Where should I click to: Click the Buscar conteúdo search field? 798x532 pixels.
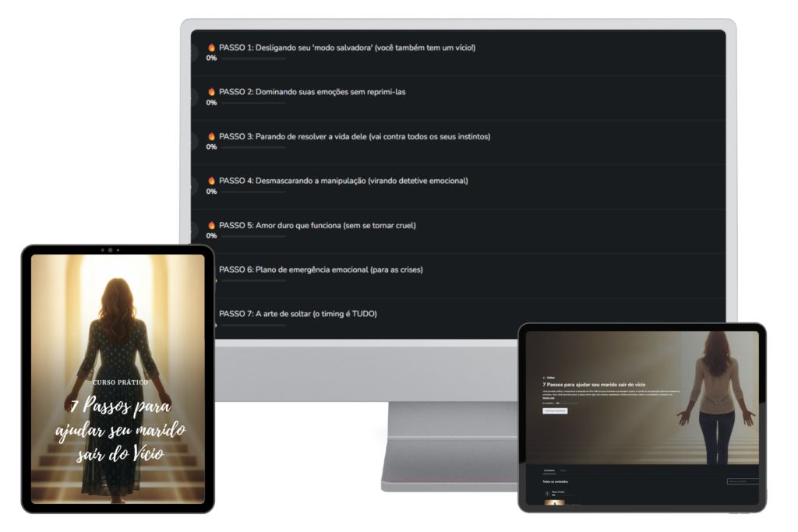(x=742, y=481)
